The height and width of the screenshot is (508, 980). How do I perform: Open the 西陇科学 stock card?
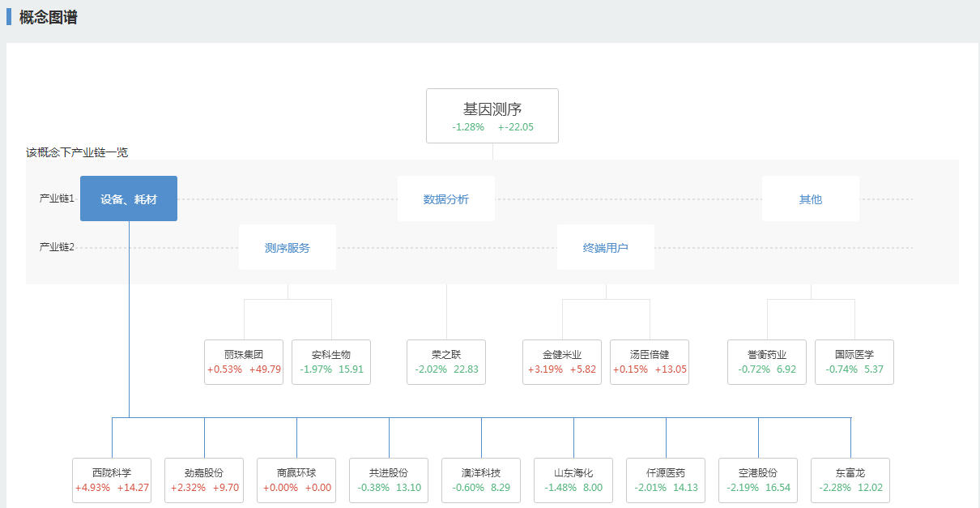tap(112, 480)
